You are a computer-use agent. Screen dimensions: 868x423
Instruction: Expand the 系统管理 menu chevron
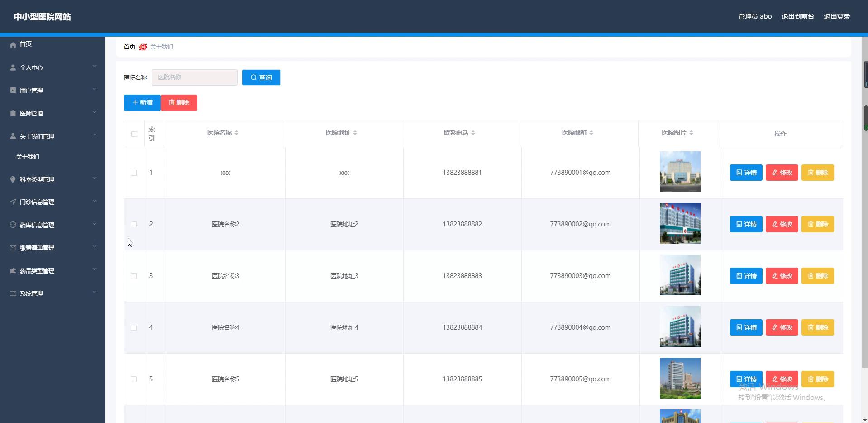pos(95,293)
